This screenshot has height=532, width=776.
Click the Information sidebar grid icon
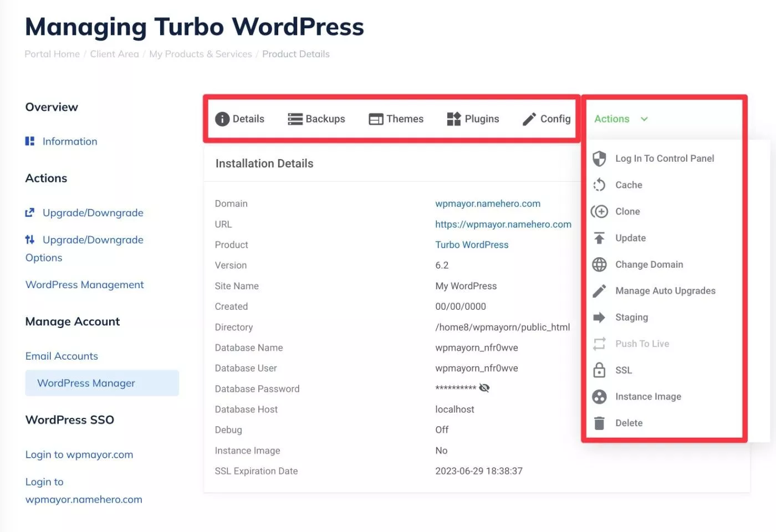click(x=30, y=141)
